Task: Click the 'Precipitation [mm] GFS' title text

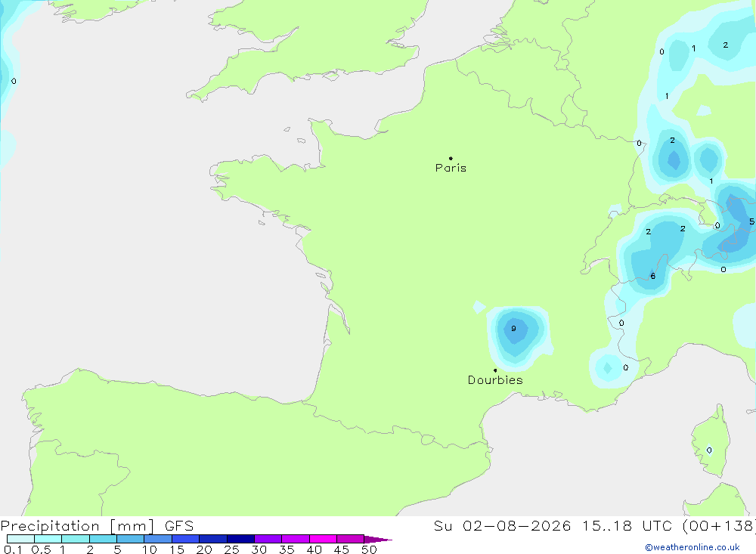Action: pos(97,526)
